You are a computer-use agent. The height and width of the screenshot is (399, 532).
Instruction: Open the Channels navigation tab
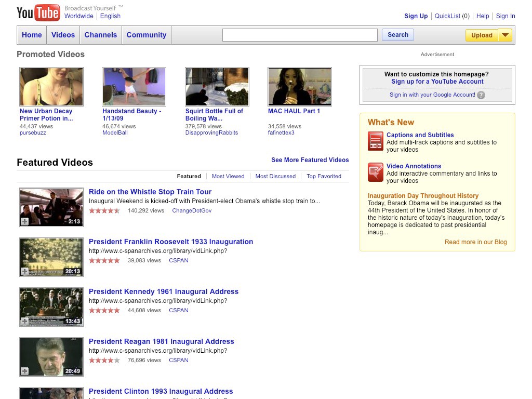tap(101, 35)
